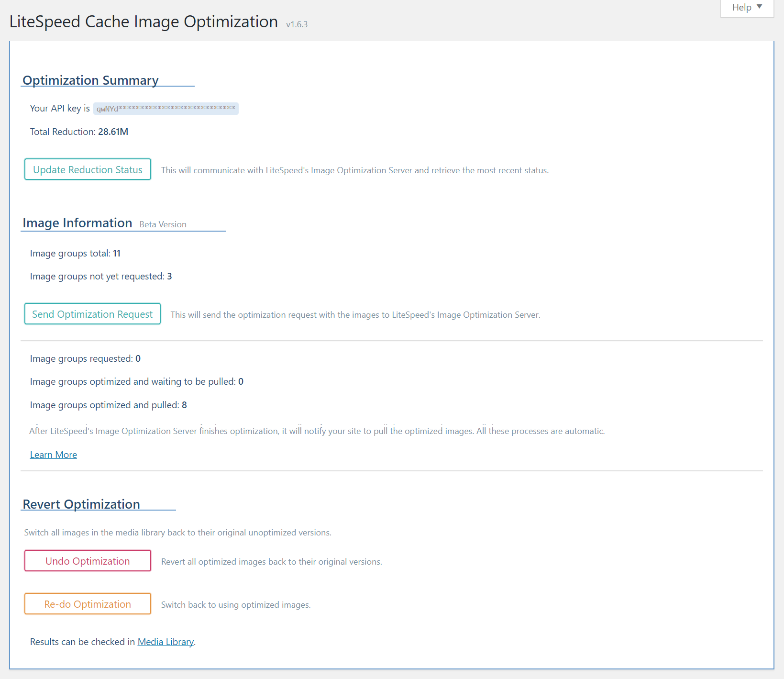The height and width of the screenshot is (679, 784).
Task: Click the Update Reduction Status button
Action: (88, 169)
